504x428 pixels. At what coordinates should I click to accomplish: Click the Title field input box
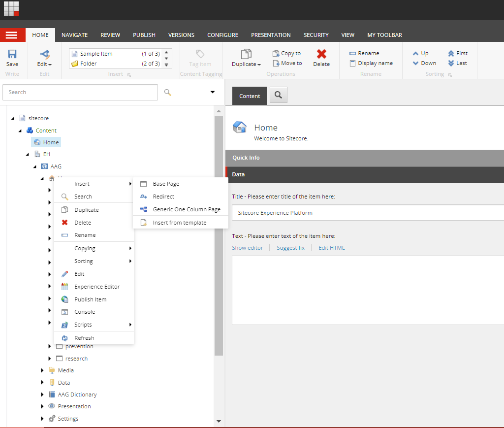point(368,213)
